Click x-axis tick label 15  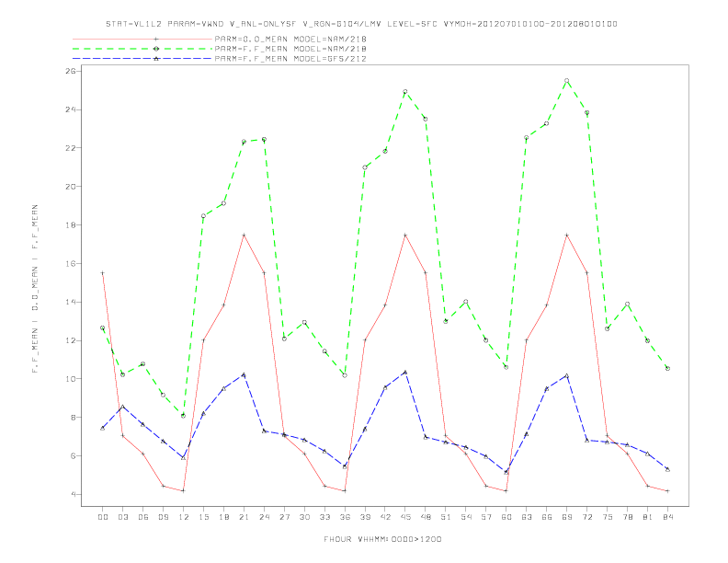(x=203, y=517)
